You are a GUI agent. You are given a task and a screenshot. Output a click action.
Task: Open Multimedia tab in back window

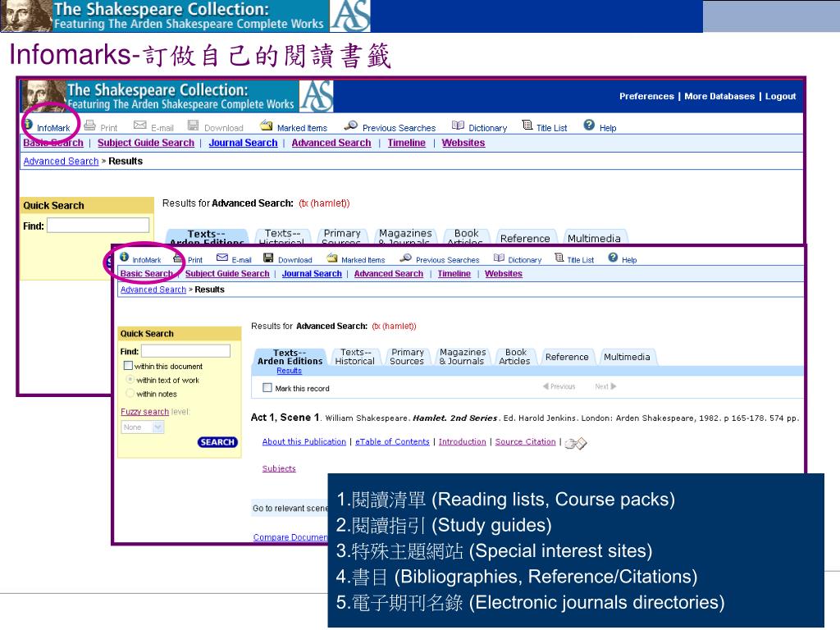[x=594, y=238]
